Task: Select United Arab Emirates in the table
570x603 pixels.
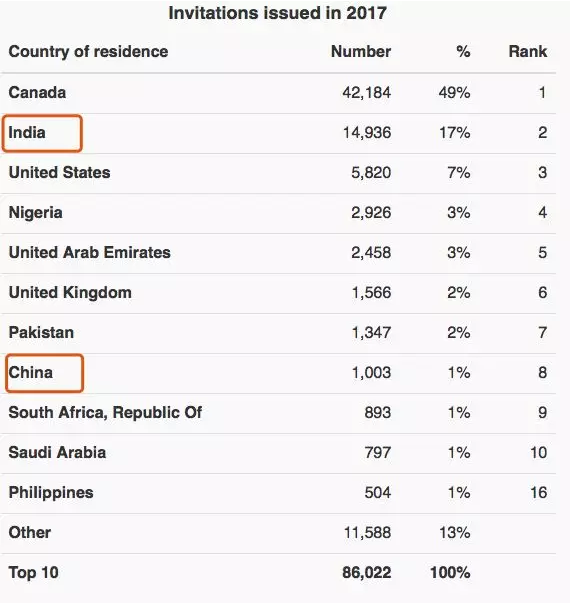Action: (x=89, y=253)
